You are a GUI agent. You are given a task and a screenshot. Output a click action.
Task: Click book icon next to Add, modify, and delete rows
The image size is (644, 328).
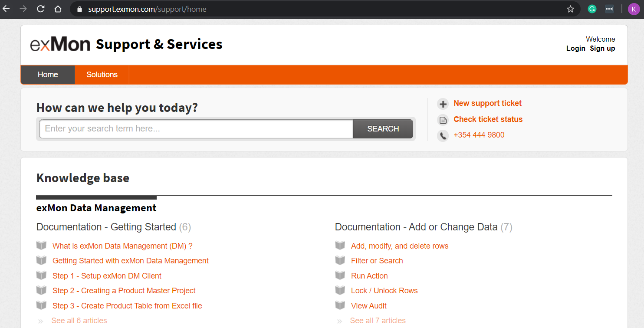(340, 246)
